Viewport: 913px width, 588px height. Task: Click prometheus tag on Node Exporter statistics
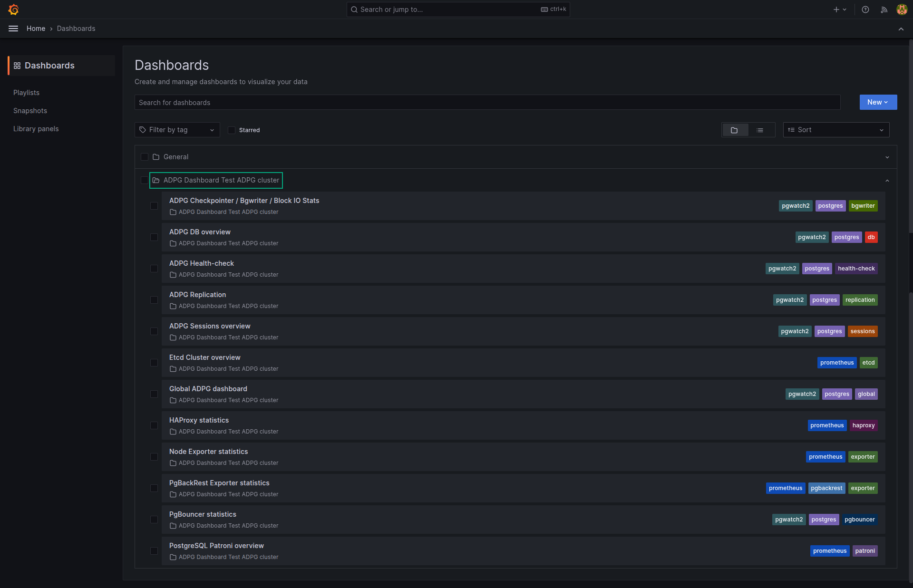[825, 457]
